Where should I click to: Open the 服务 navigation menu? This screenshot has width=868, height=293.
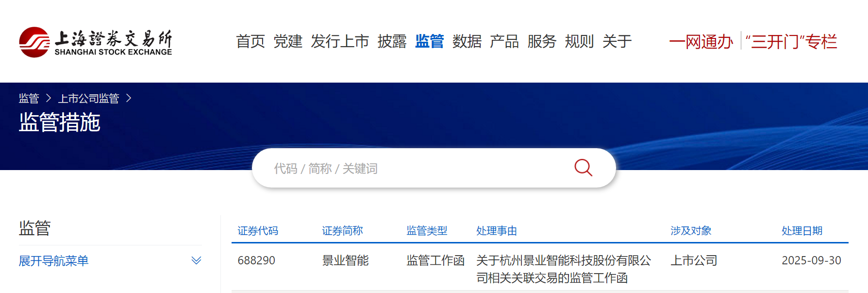[x=542, y=41]
